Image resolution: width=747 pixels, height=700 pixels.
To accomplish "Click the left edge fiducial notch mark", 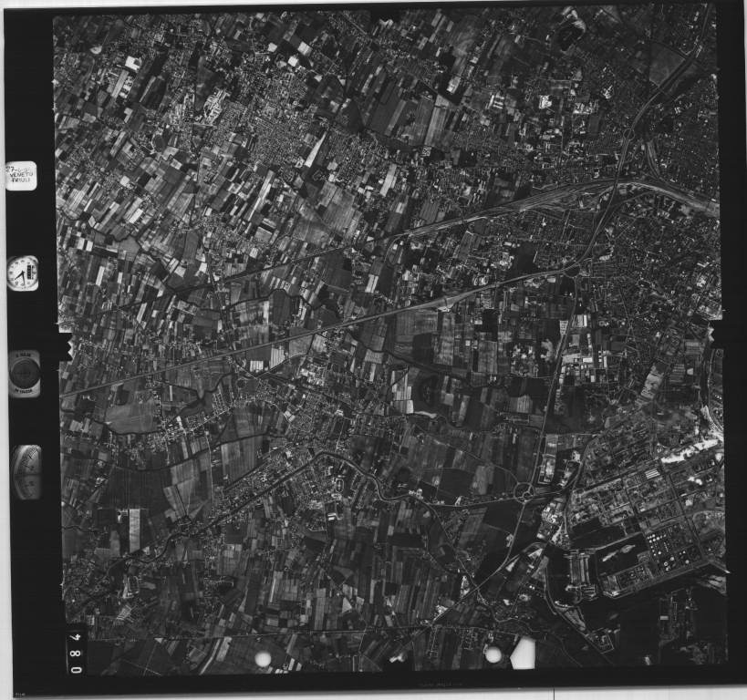I will [x=64, y=345].
